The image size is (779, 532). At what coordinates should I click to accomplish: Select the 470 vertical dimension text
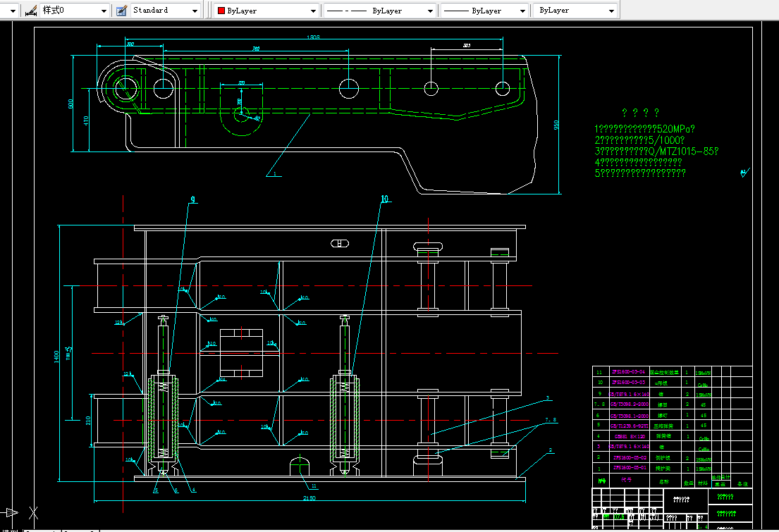click(x=86, y=120)
